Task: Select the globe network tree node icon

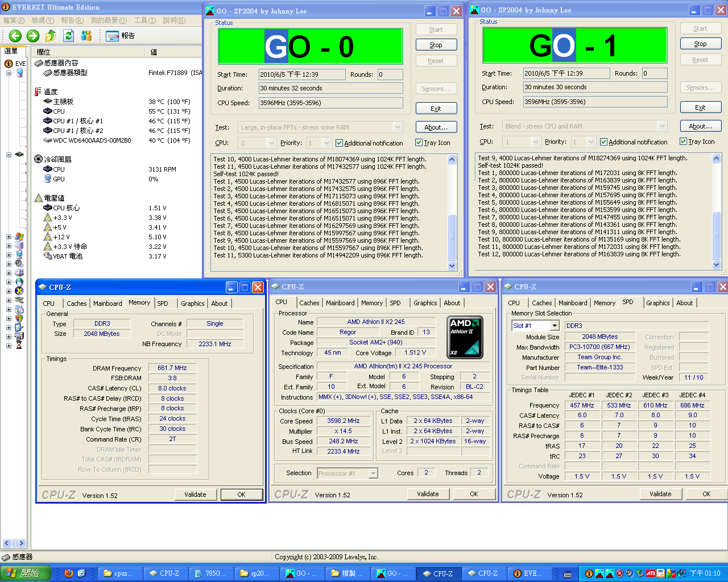Action: click(19, 282)
